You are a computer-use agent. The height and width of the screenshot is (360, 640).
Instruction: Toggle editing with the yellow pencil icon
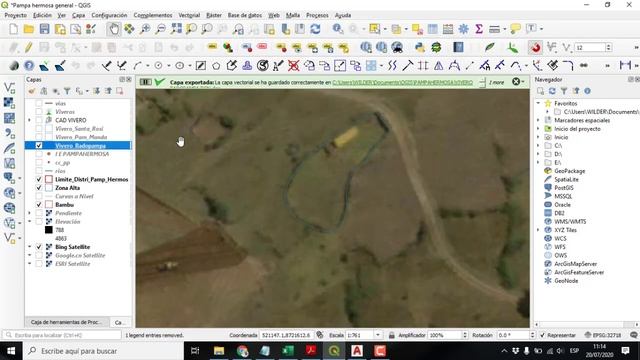click(x=29, y=48)
